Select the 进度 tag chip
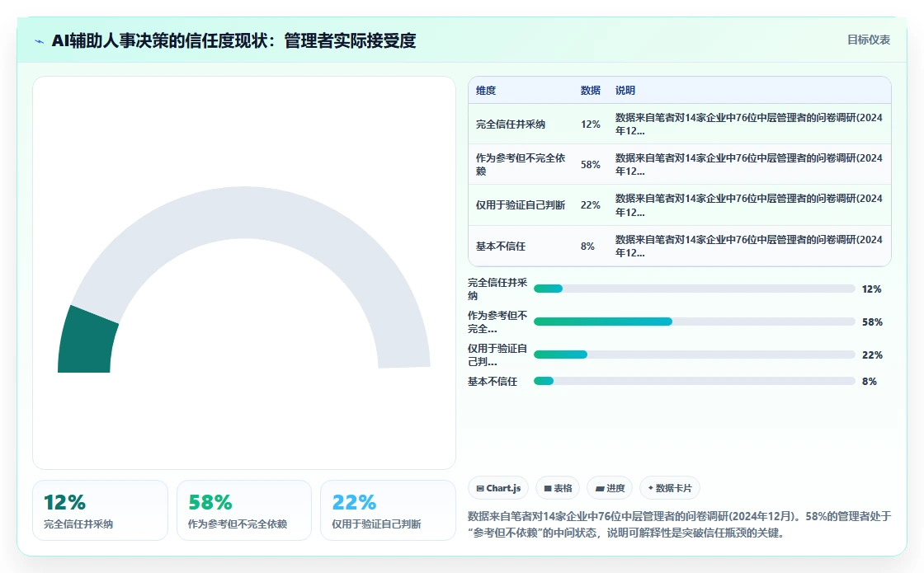The image size is (924, 573). click(610, 488)
